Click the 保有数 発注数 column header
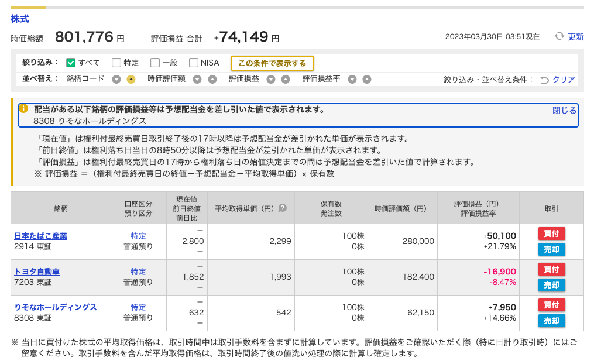Viewport: 594px width, 364px height. (x=331, y=208)
